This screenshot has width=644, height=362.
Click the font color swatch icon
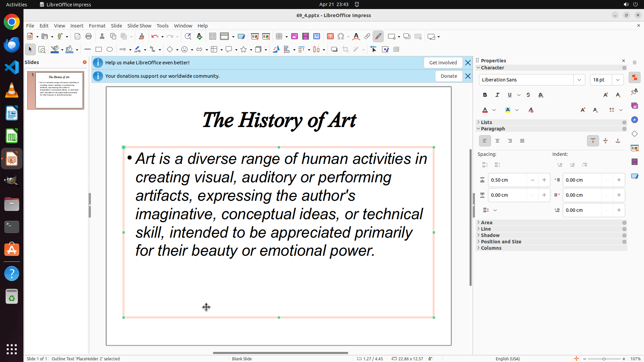tap(485, 110)
